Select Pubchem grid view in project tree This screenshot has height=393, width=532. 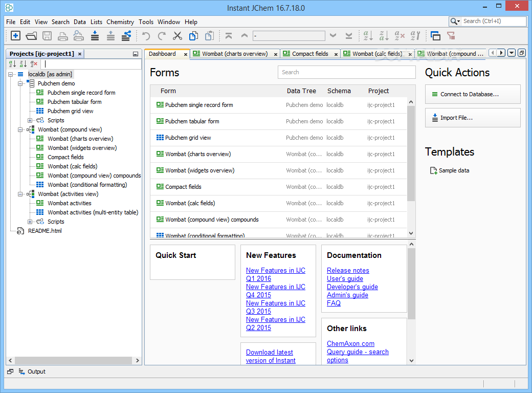(x=70, y=111)
